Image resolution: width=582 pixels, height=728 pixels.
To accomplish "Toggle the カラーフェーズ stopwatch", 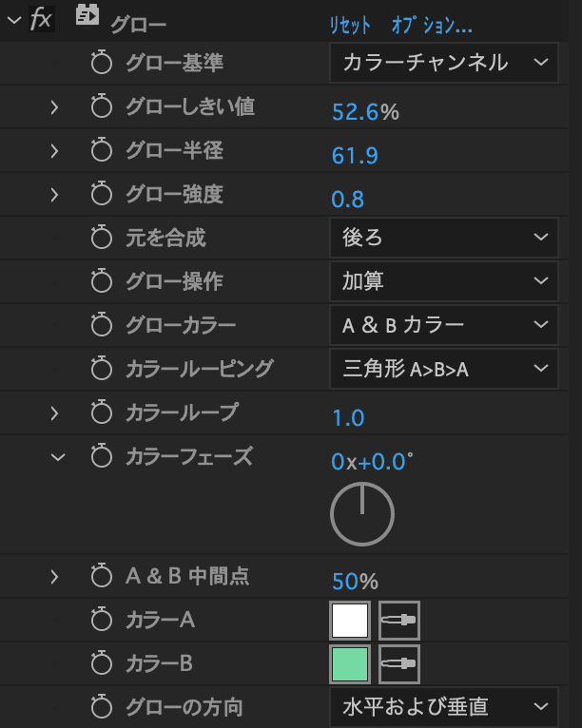I will click(101, 456).
